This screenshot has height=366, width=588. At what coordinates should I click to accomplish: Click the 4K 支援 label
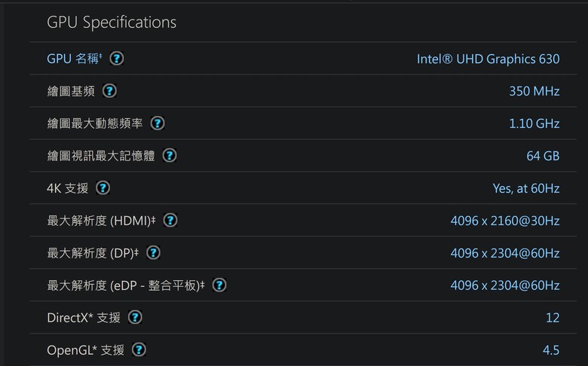(x=68, y=188)
